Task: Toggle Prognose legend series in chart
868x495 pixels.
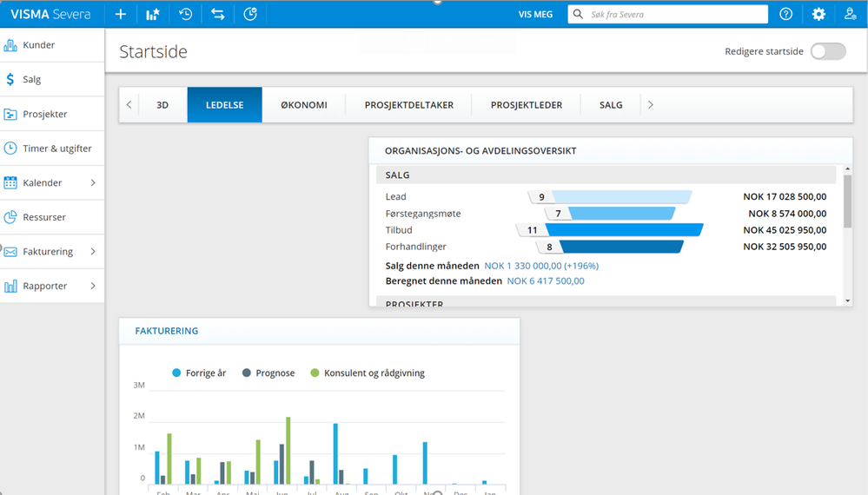Action: click(268, 373)
